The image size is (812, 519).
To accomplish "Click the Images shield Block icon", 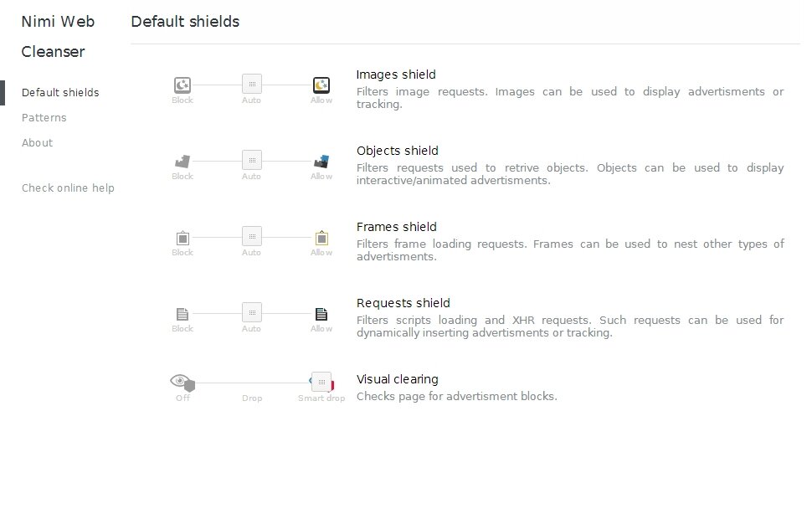I will tap(182, 85).
